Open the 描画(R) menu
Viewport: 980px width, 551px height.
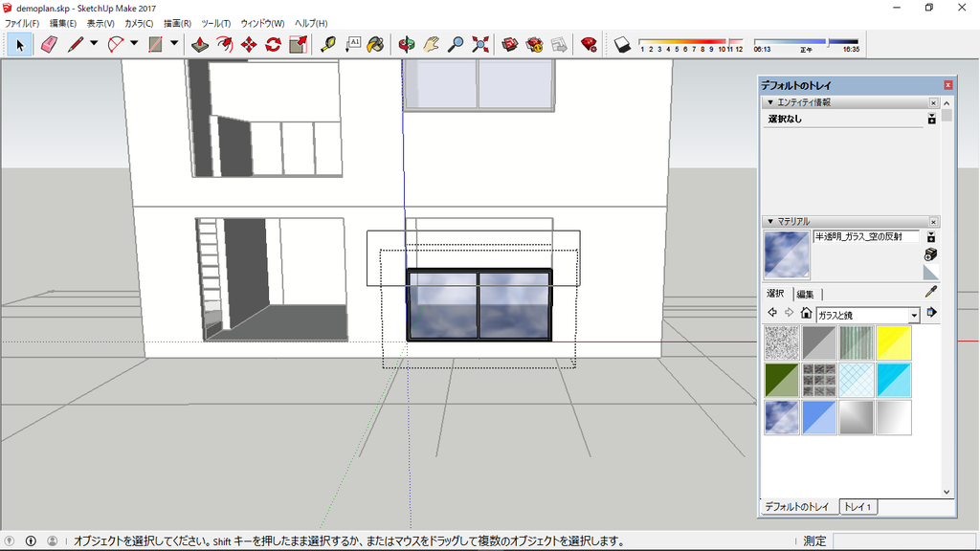(177, 23)
